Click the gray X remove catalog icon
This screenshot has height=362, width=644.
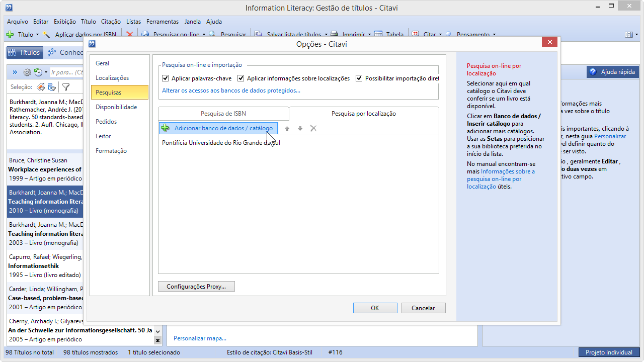tap(313, 129)
